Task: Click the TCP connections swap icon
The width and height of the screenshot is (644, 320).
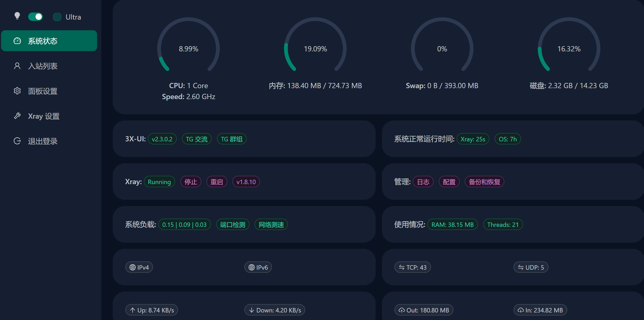Action: pyautogui.click(x=402, y=267)
